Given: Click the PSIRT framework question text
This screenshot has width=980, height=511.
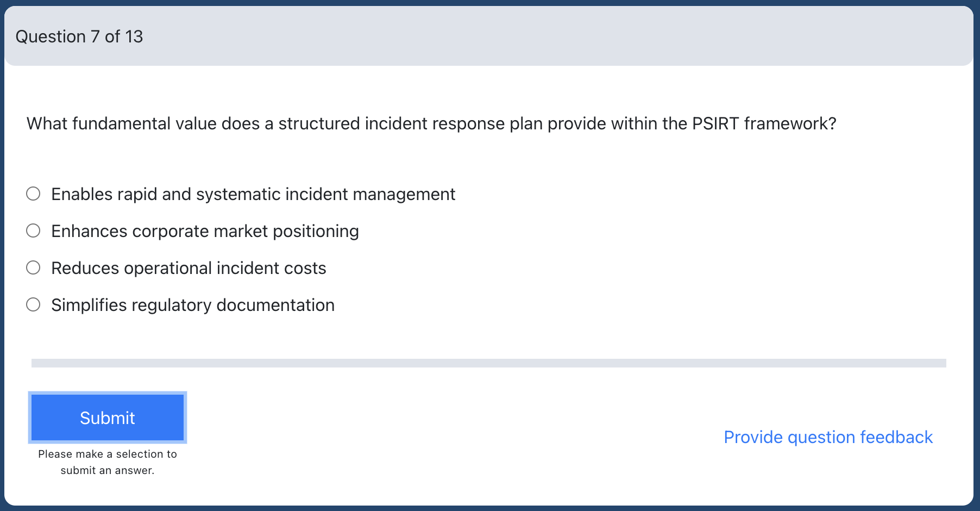Looking at the screenshot, I should pyautogui.click(x=431, y=123).
